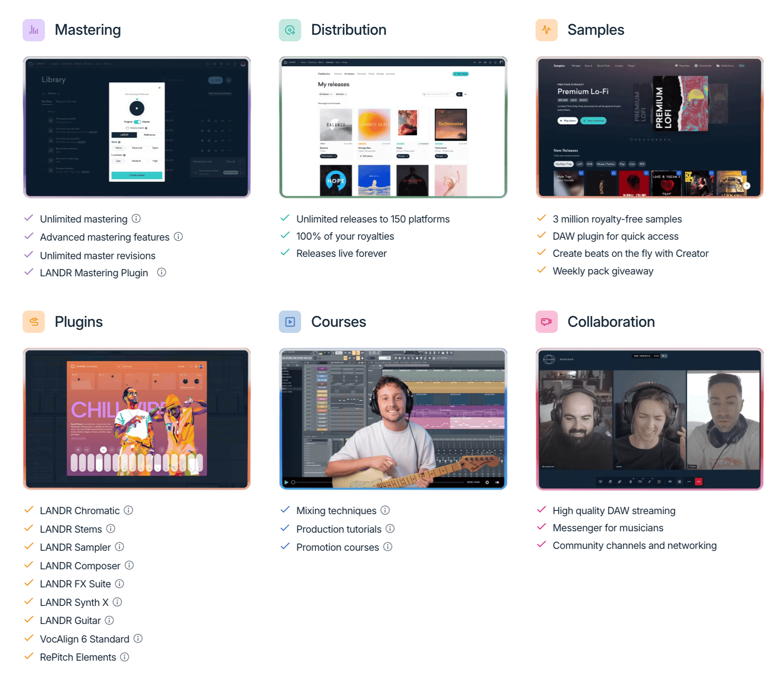Show info for LANDR Chromatic
The height and width of the screenshot is (675, 784).
(x=129, y=510)
